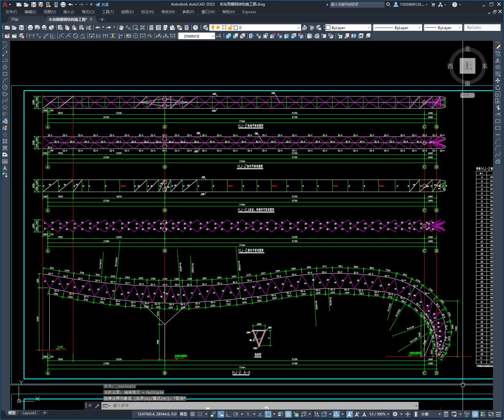
Task: Toggle Object Snap in status bar
Action: pos(268,414)
